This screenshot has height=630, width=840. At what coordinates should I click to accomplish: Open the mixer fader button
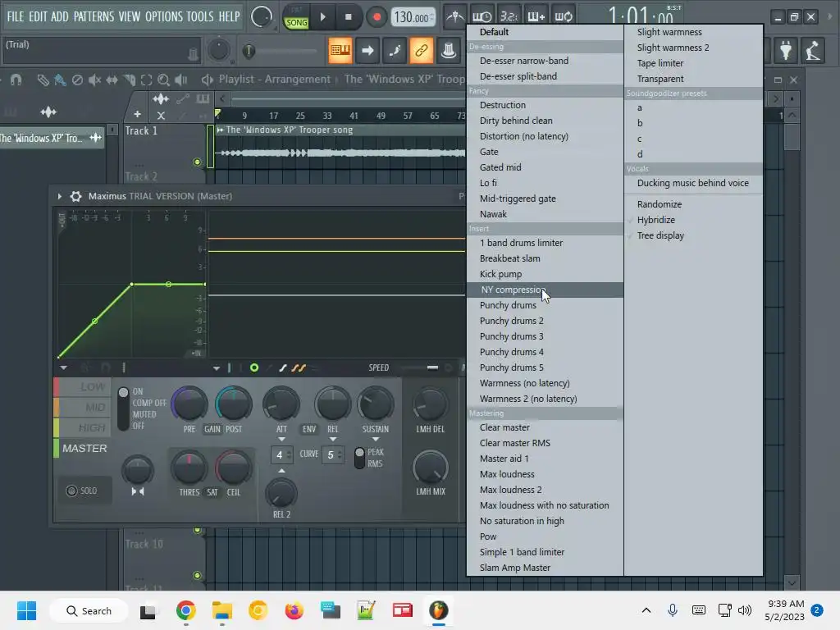click(449, 51)
